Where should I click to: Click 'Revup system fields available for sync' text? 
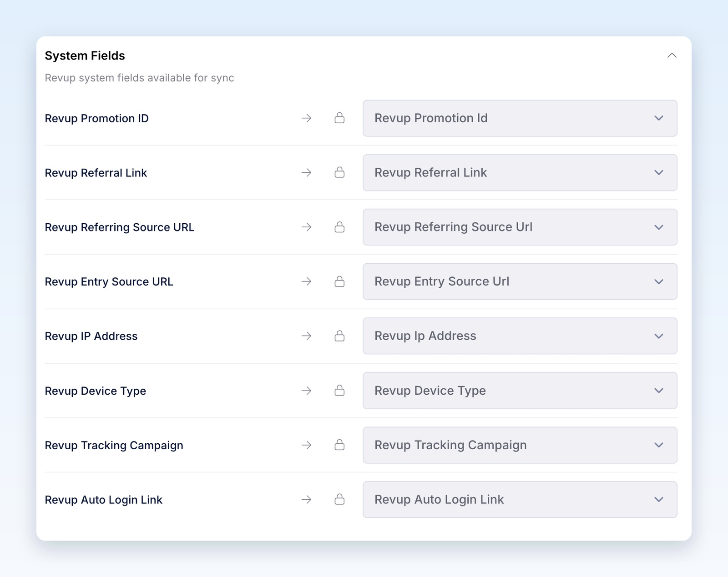(x=139, y=78)
